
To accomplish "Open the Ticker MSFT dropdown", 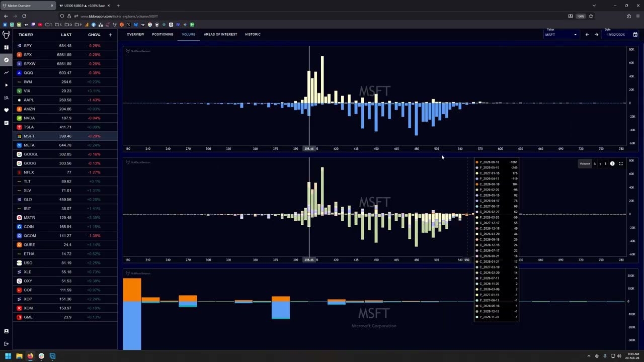I will pyautogui.click(x=561, y=35).
